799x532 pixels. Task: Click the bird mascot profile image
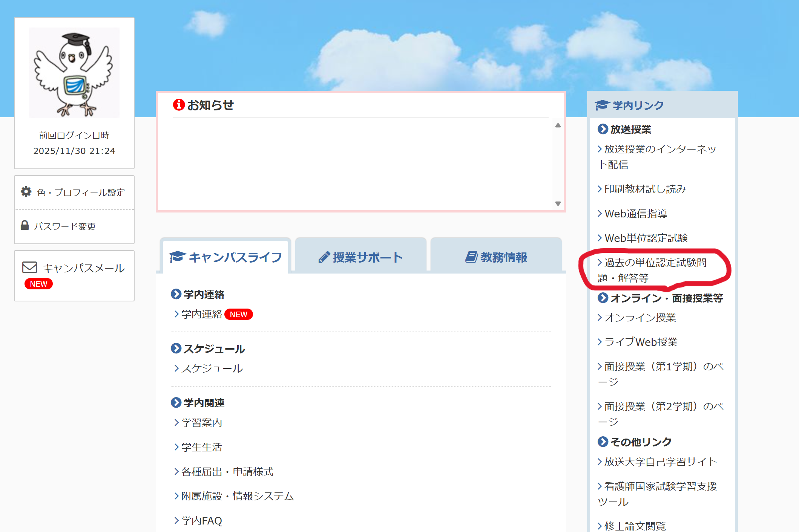[x=74, y=72]
